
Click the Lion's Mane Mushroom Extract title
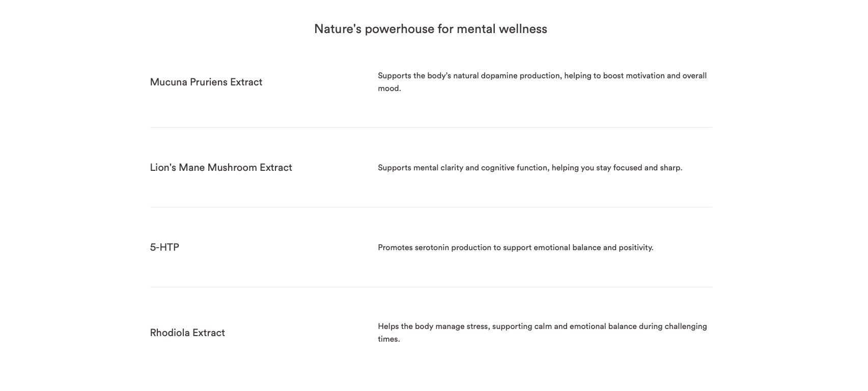pyautogui.click(x=220, y=167)
